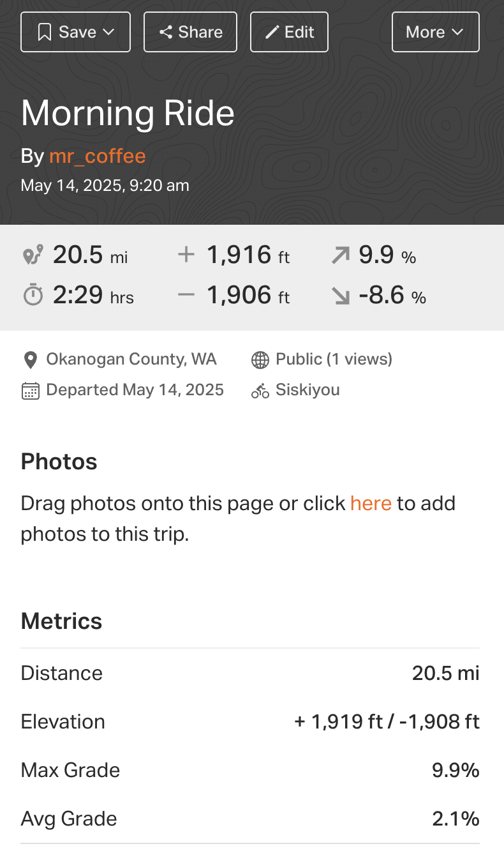
Task: Click the route distance icon
Action: pyautogui.click(x=33, y=256)
